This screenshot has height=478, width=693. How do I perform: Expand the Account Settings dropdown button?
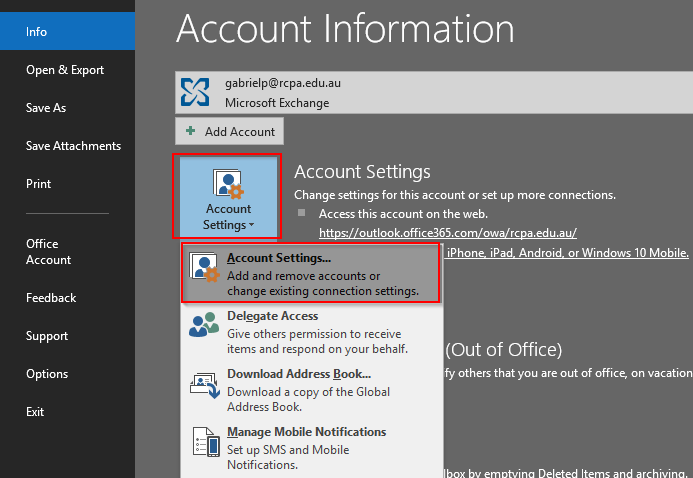[228, 197]
